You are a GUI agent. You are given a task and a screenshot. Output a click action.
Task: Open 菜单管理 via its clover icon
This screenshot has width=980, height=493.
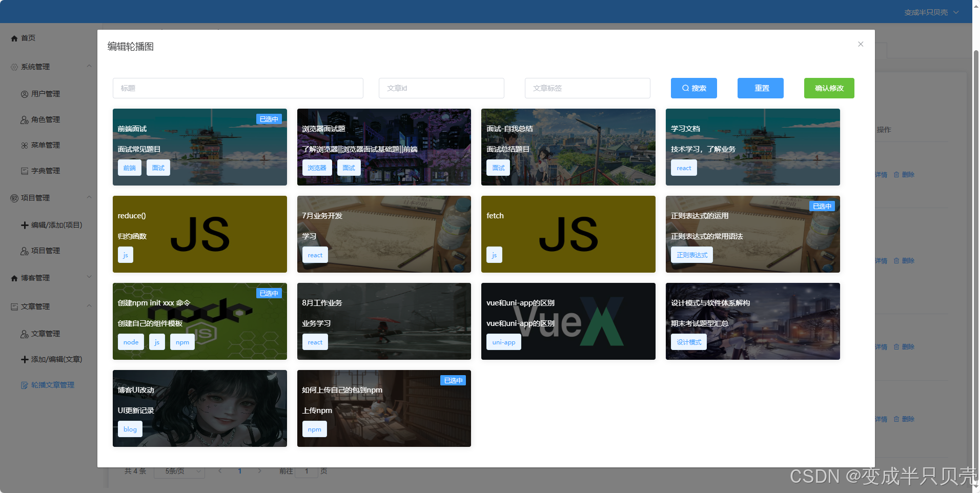coord(24,145)
